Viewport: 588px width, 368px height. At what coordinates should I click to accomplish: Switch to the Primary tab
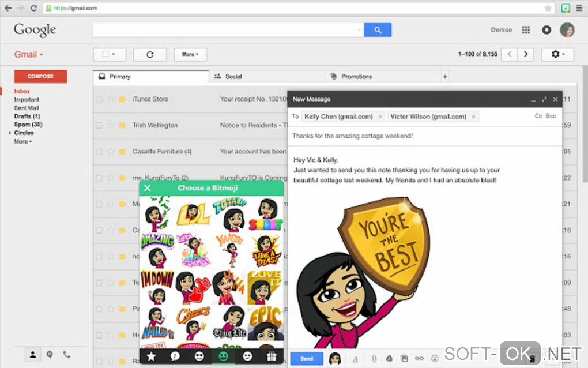(x=151, y=77)
